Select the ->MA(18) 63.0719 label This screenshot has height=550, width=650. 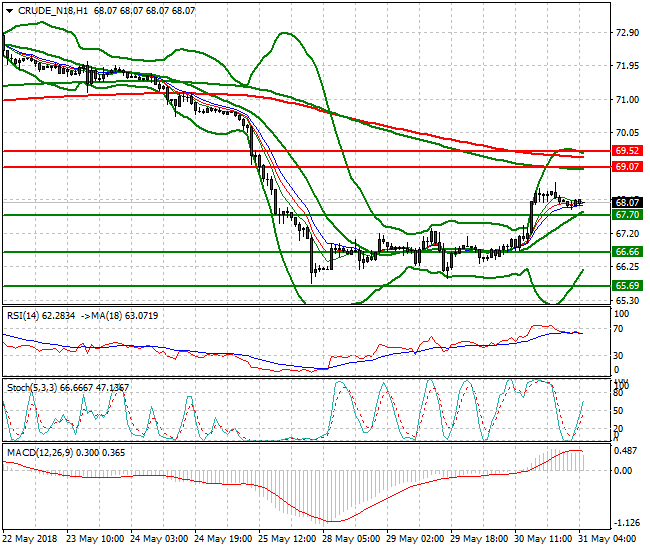pos(119,316)
